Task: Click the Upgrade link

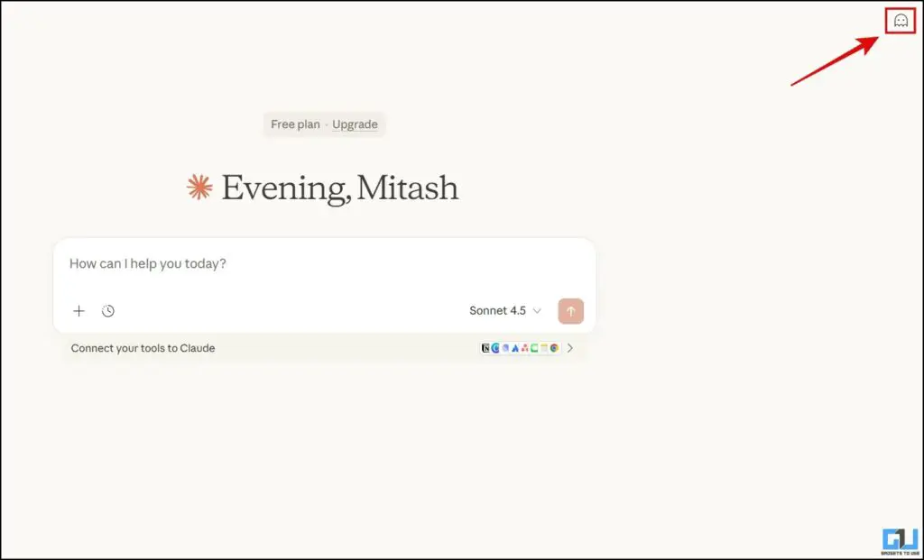Action: coord(355,124)
